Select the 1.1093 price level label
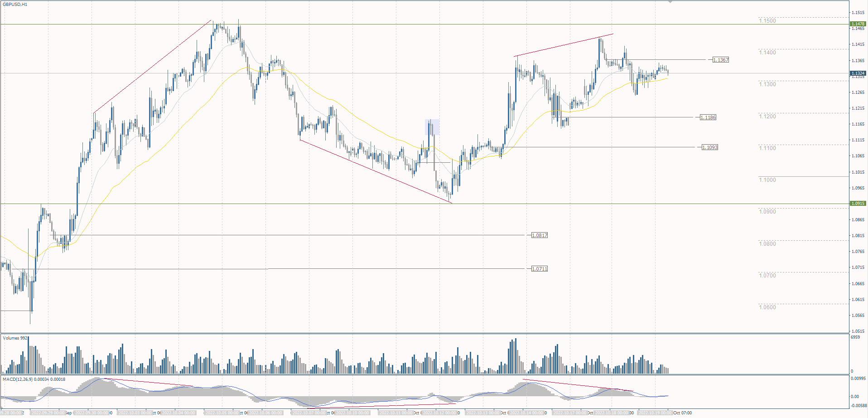 709,147
